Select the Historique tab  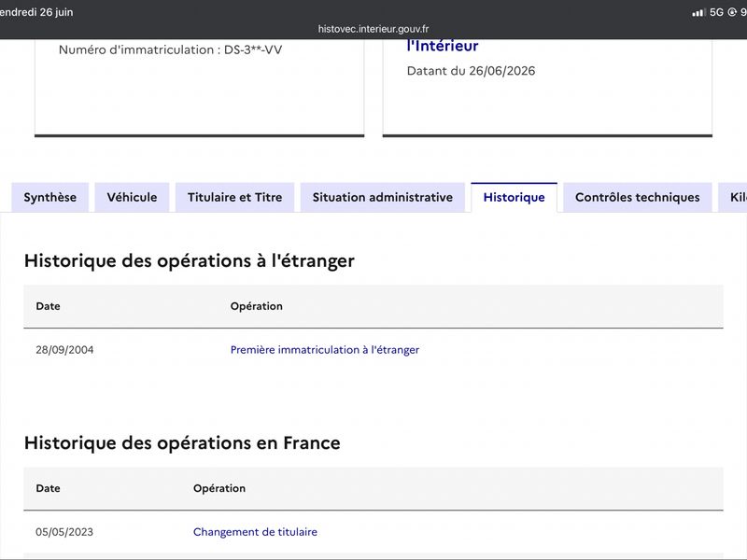(514, 197)
